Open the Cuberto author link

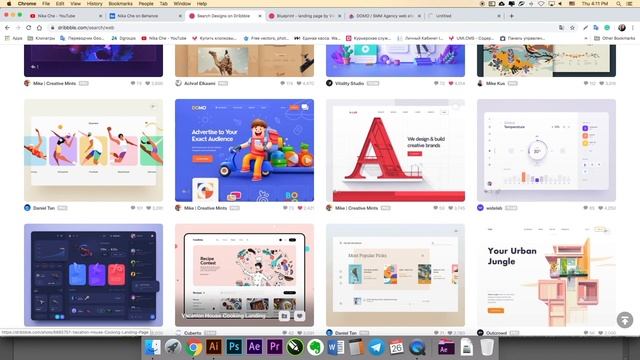coord(193,333)
